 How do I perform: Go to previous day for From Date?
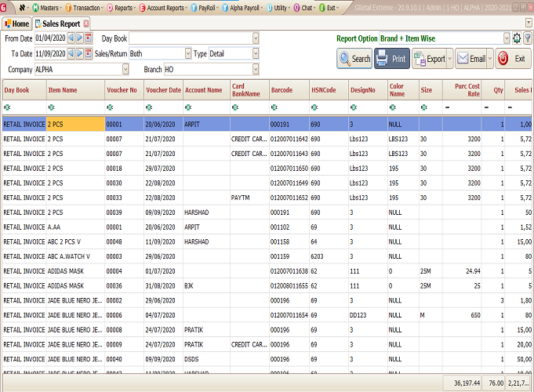(x=71, y=38)
